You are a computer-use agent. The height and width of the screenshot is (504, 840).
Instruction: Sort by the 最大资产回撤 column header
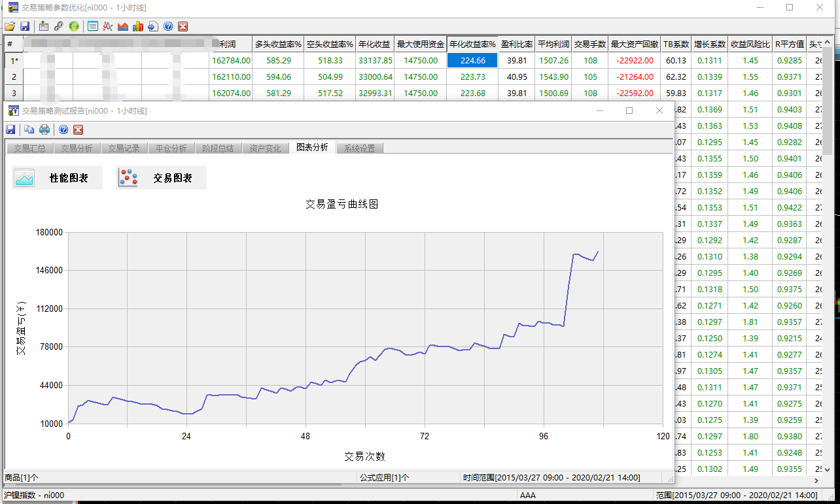pyautogui.click(x=634, y=44)
